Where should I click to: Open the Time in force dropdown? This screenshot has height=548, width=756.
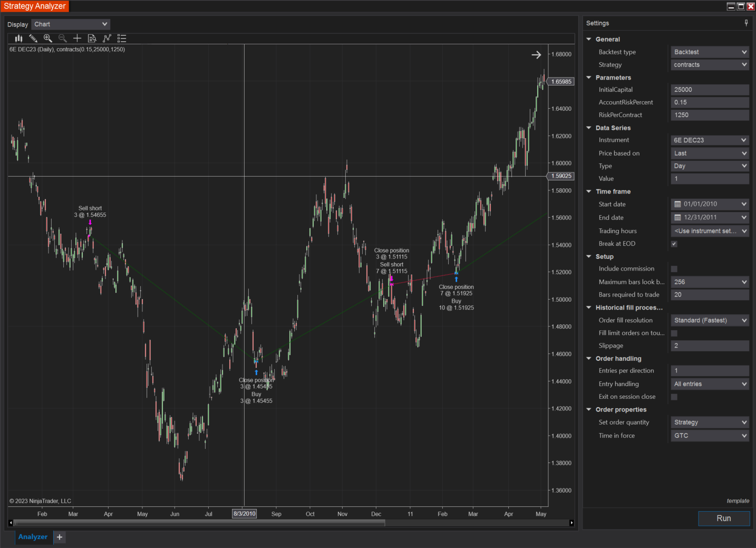[x=710, y=436]
